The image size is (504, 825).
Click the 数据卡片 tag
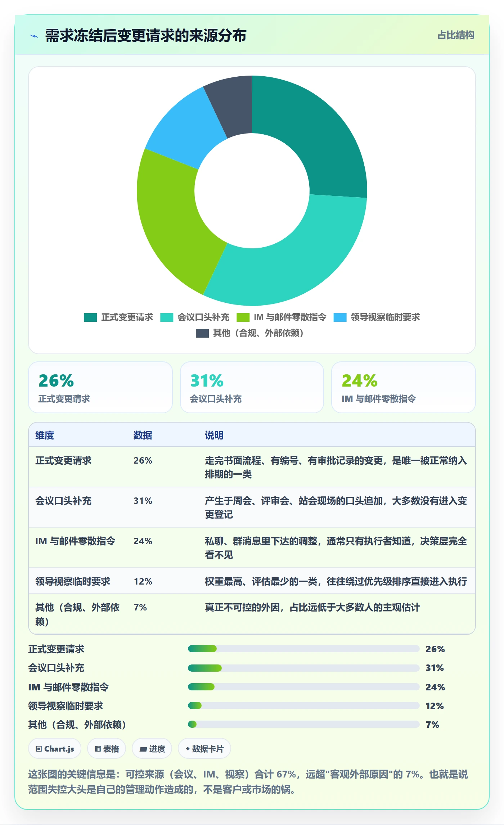[204, 749]
